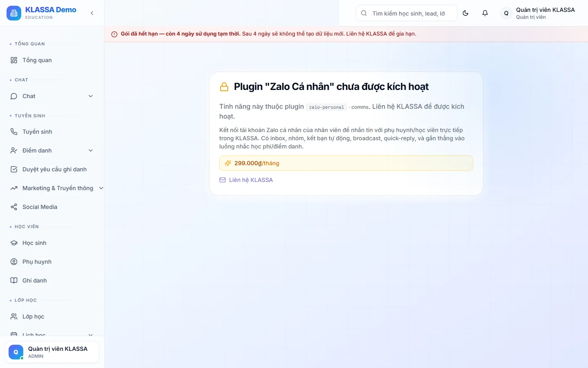Click the warning icon in expiry banner
588x368 pixels.
point(114,34)
